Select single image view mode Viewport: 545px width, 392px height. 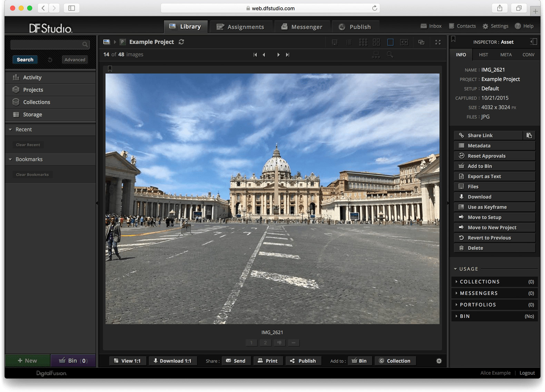point(390,42)
